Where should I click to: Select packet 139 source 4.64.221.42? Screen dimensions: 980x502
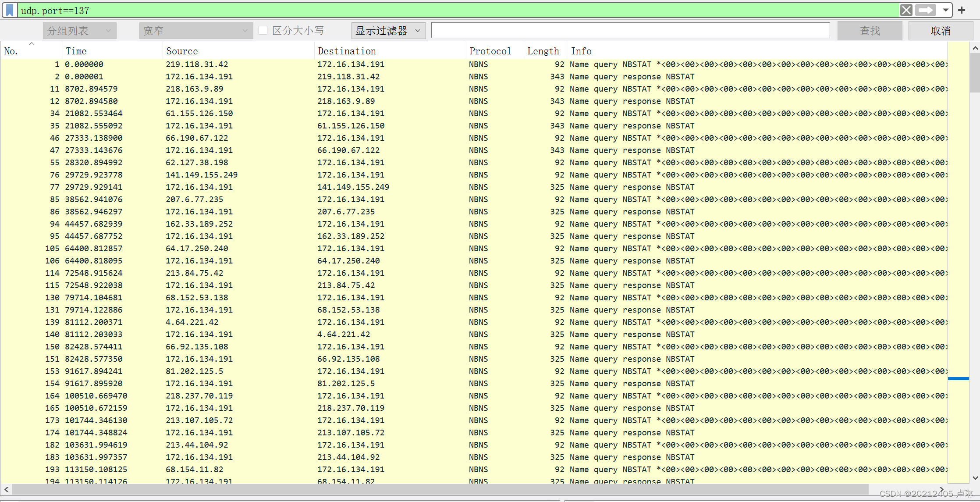pyautogui.click(x=474, y=322)
